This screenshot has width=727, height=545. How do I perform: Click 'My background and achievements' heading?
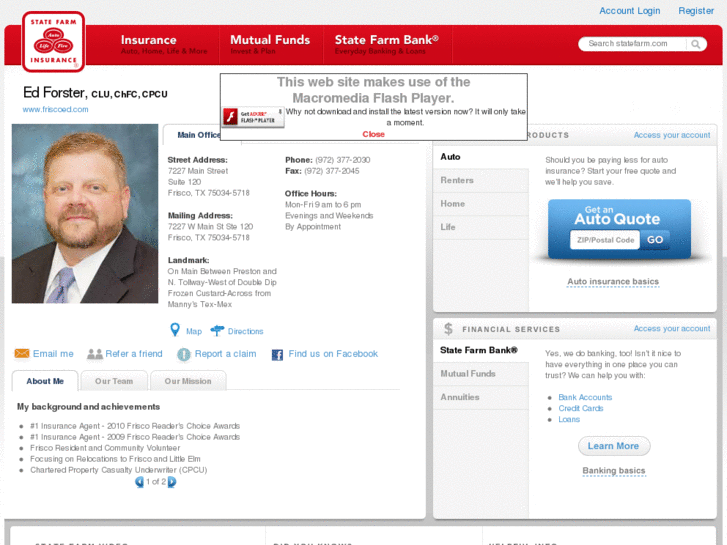tap(89, 407)
